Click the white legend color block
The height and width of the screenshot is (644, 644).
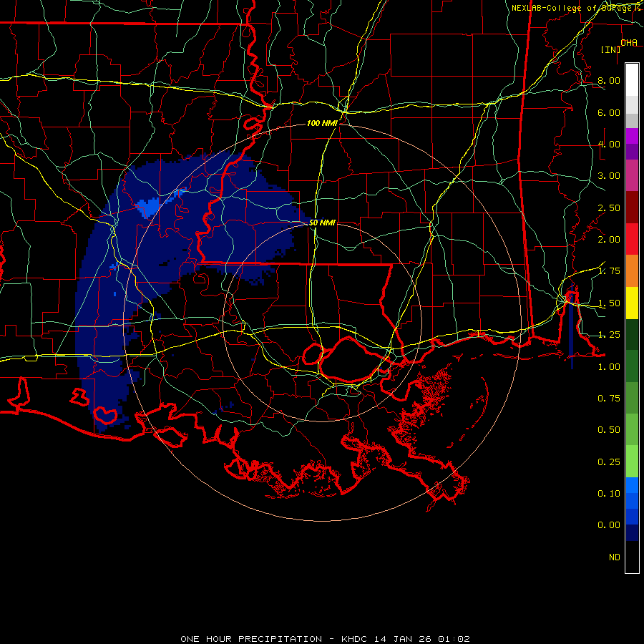click(632, 80)
